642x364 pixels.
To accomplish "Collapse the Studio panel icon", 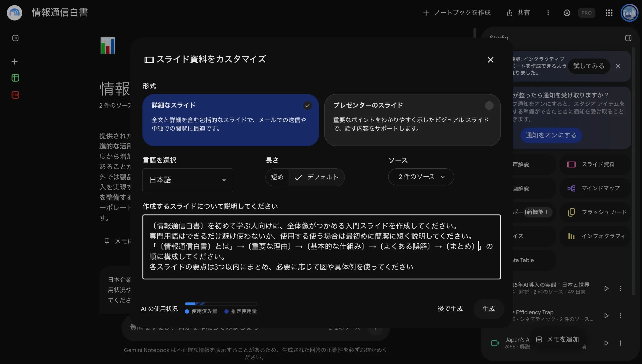I will click(x=628, y=38).
